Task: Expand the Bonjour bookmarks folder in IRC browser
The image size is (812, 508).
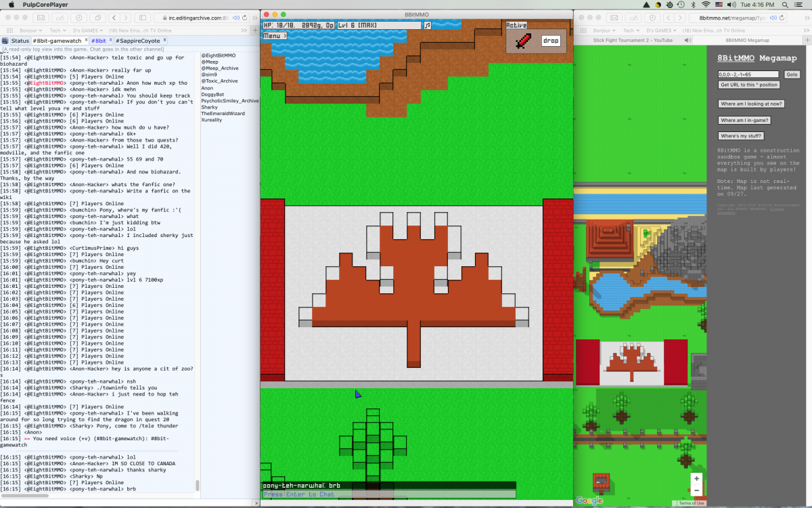Action: 32,30
